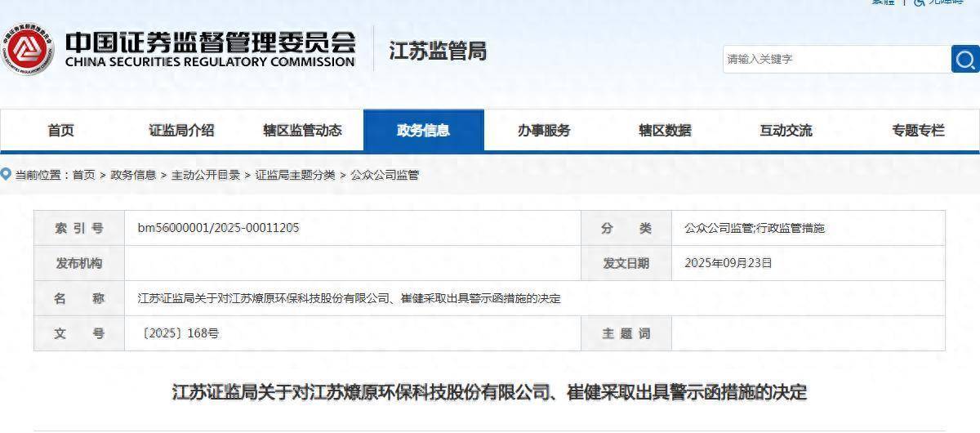Viewport: 980px width, 433px height.
Task: Open the 辖区监管动态 navigation tab
Action: click(x=303, y=130)
